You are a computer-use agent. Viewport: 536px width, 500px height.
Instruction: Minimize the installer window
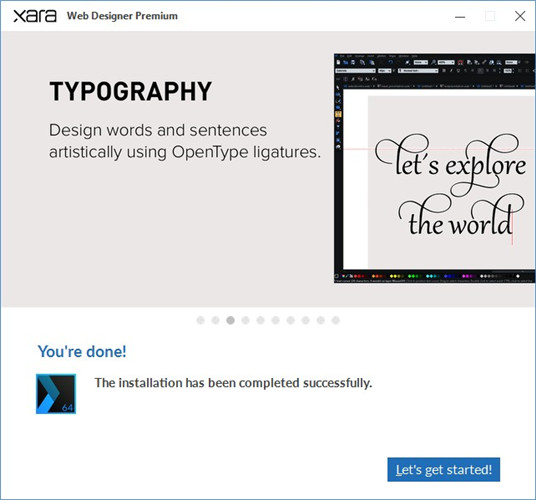(460, 16)
